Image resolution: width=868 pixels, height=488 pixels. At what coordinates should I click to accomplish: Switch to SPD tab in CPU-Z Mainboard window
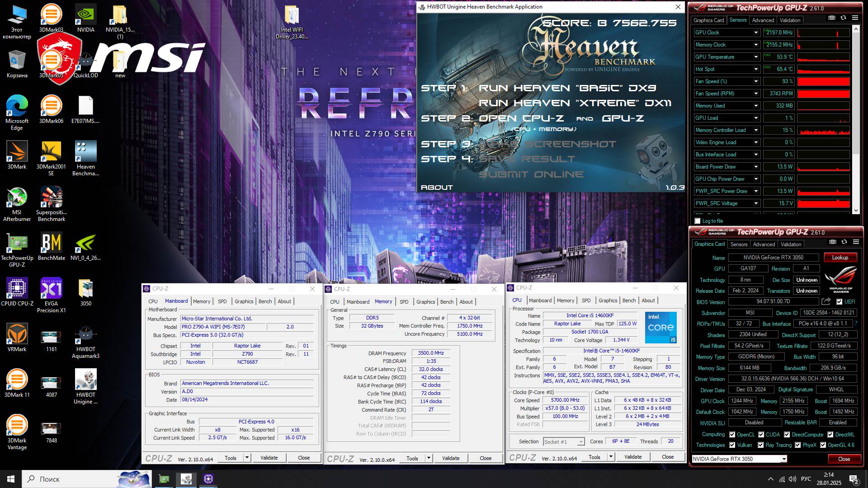click(x=222, y=301)
